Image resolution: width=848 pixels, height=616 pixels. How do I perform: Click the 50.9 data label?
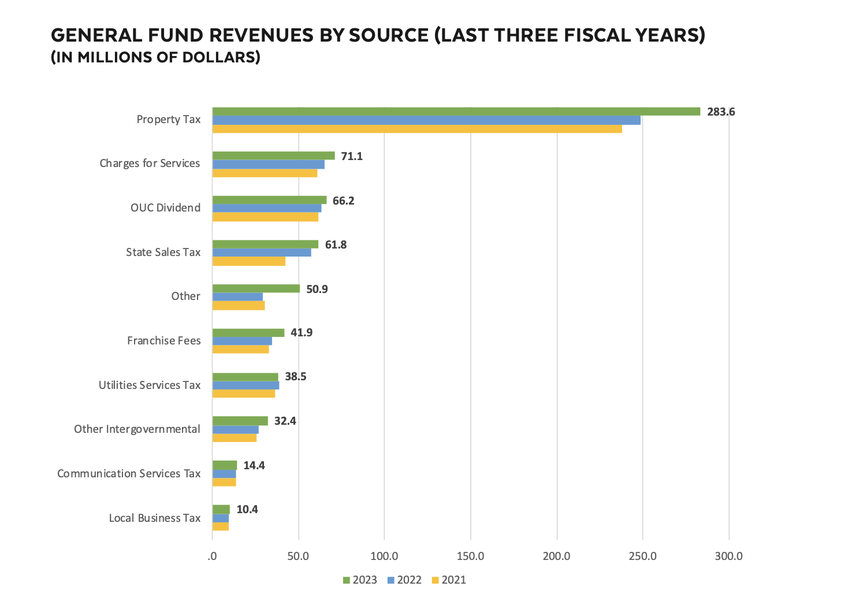click(317, 290)
